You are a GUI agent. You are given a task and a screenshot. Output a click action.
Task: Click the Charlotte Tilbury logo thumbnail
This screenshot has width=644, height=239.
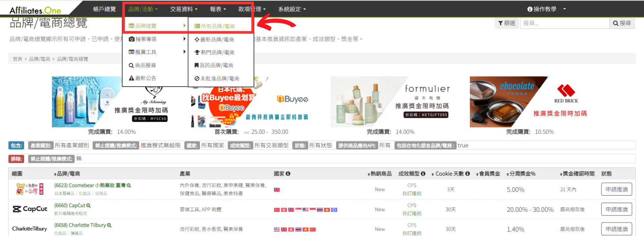(30, 229)
